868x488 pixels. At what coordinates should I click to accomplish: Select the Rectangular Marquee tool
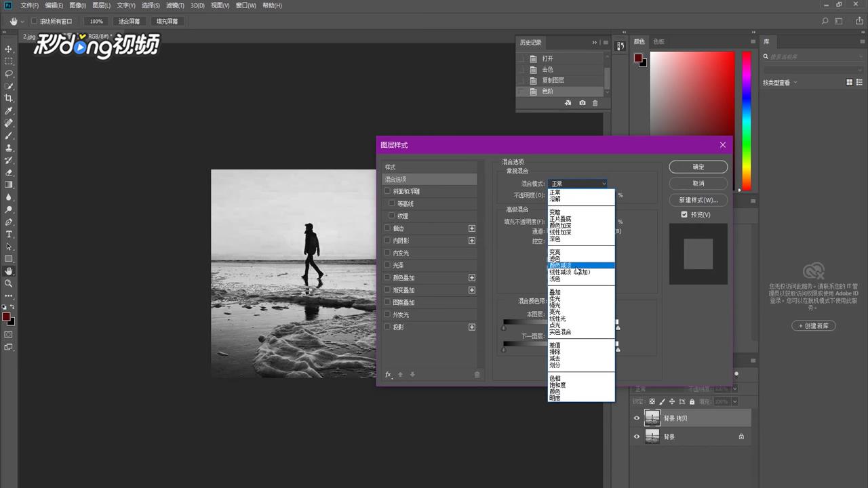pyautogui.click(x=9, y=62)
